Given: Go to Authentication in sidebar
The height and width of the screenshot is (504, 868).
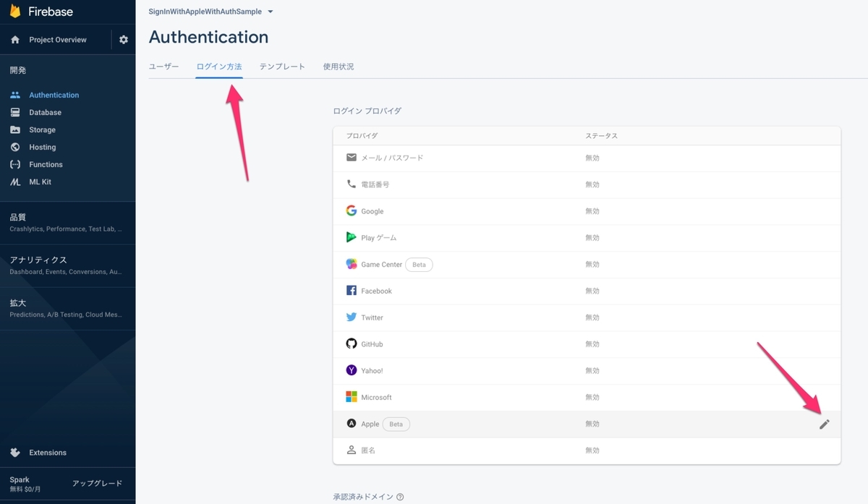Looking at the screenshot, I should click(54, 95).
